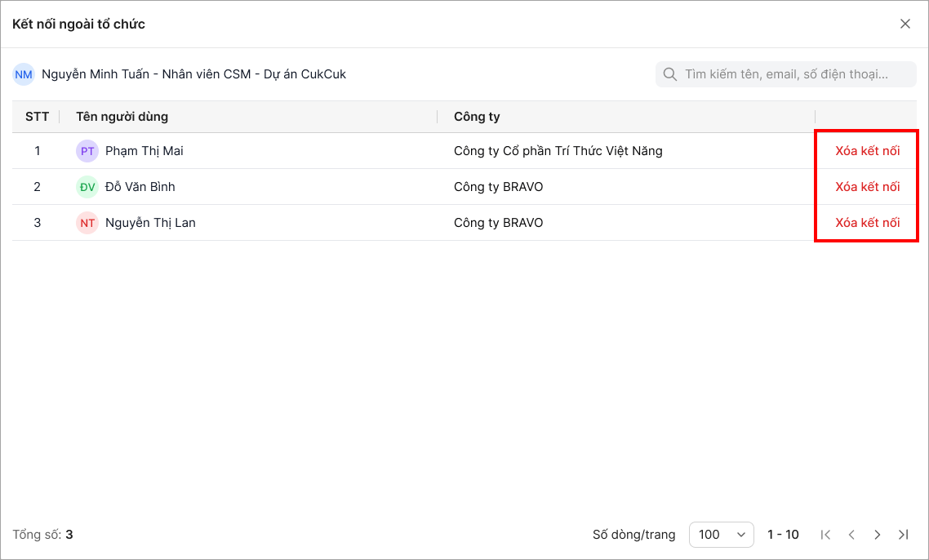
Task: Remove connection with Phạm Thị Mai
Action: coord(867,151)
